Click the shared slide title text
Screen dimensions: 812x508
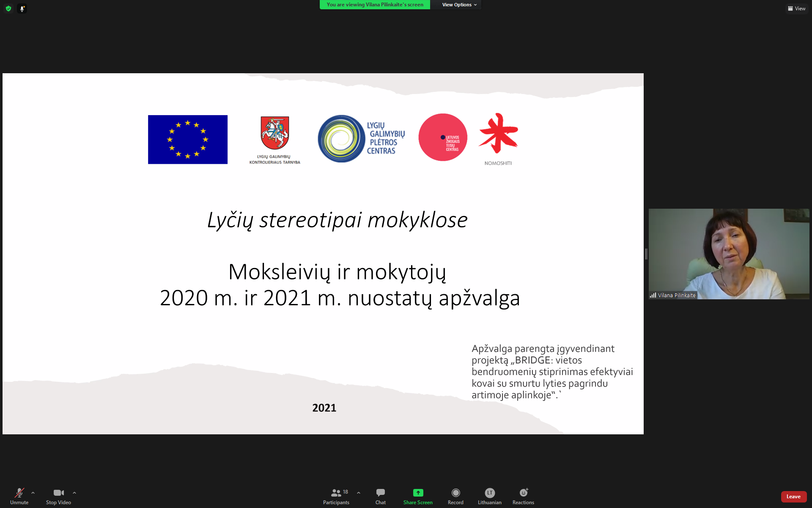(x=337, y=220)
